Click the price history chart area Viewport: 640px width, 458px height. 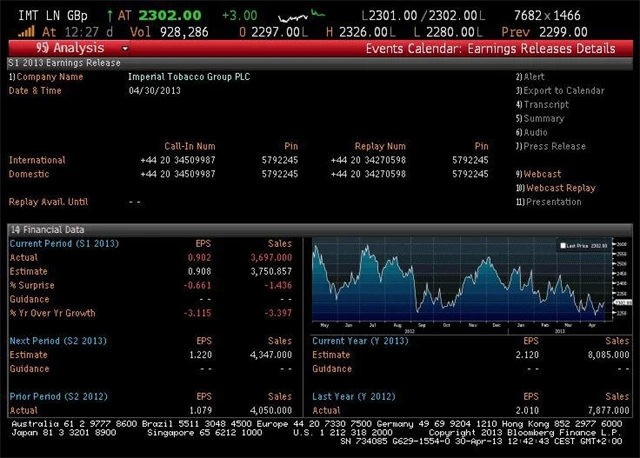pos(462,279)
